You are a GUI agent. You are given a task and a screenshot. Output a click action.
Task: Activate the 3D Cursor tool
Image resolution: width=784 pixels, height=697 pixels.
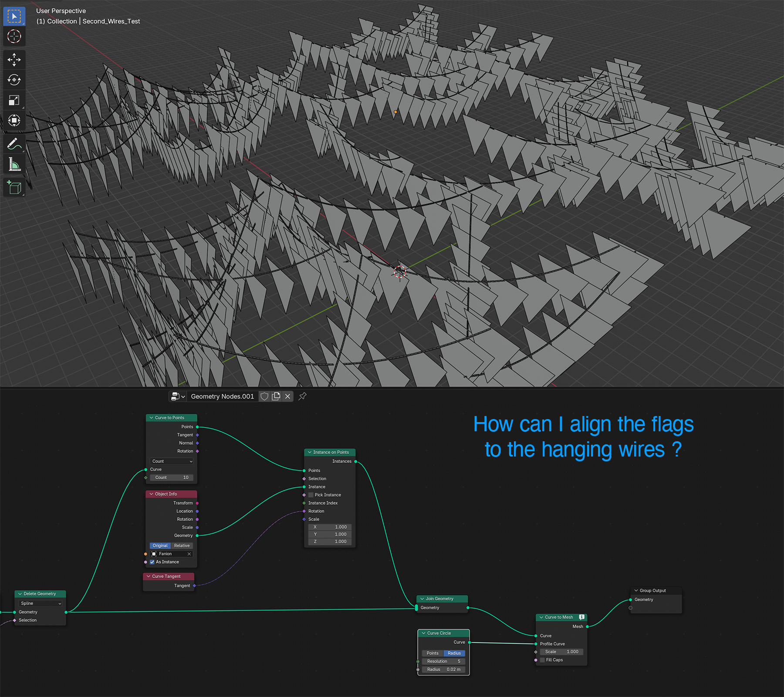(x=14, y=37)
